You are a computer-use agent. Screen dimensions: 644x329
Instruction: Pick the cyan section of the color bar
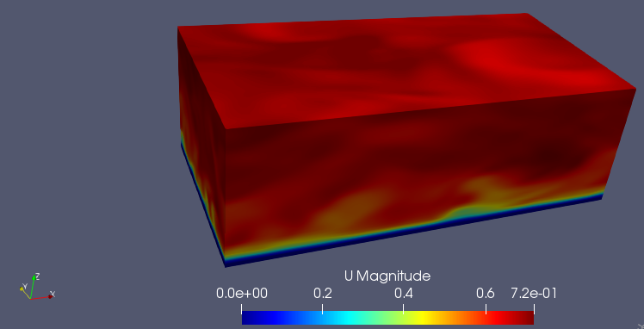tap(353, 318)
